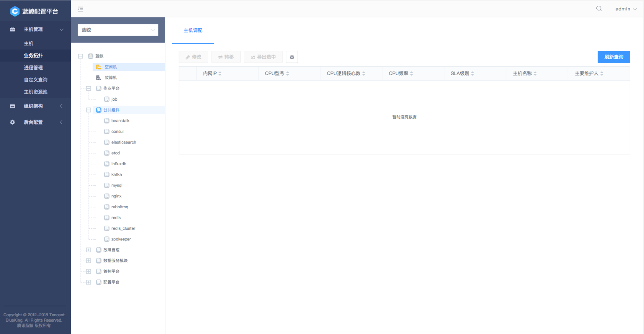Click the search magnifier icon
This screenshot has height=334, width=644.
click(x=599, y=9)
